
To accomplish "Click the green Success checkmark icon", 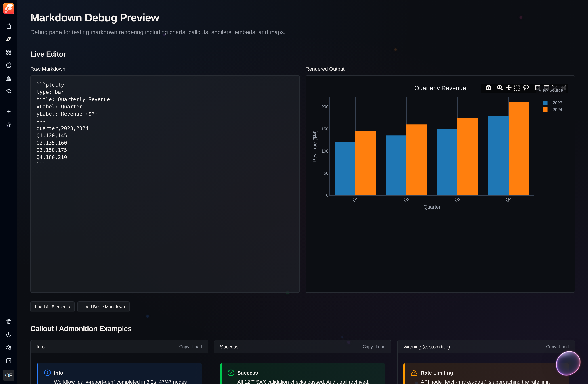I will click(x=231, y=373).
